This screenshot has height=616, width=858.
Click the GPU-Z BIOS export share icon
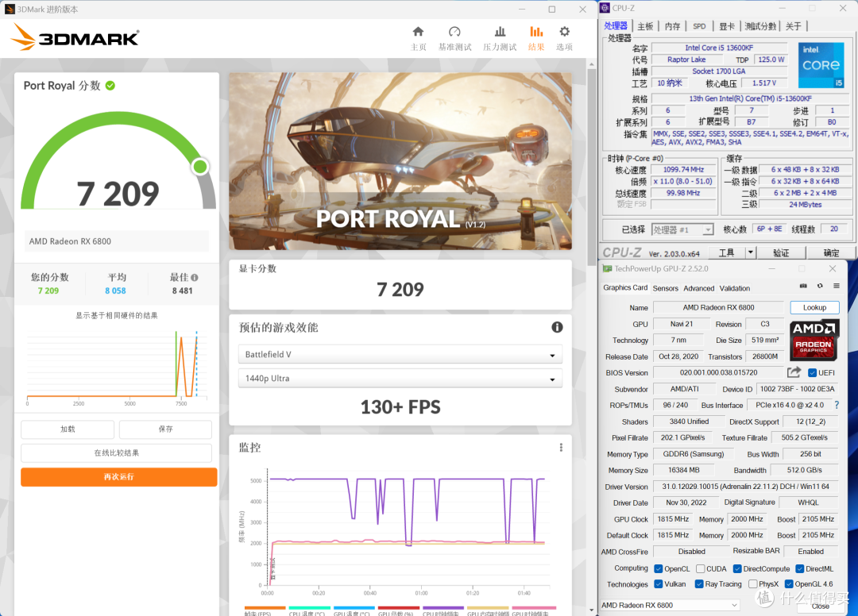pos(794,372)
